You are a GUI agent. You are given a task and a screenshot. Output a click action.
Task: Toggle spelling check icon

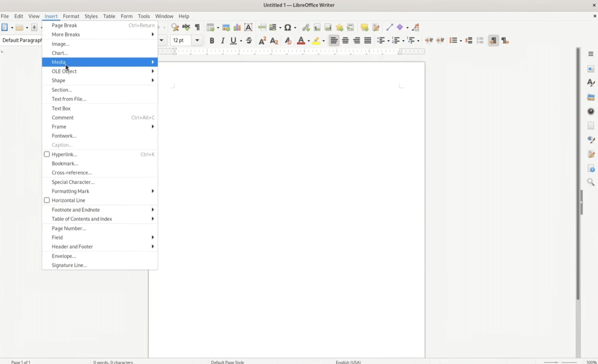click(x=186, y=27)
